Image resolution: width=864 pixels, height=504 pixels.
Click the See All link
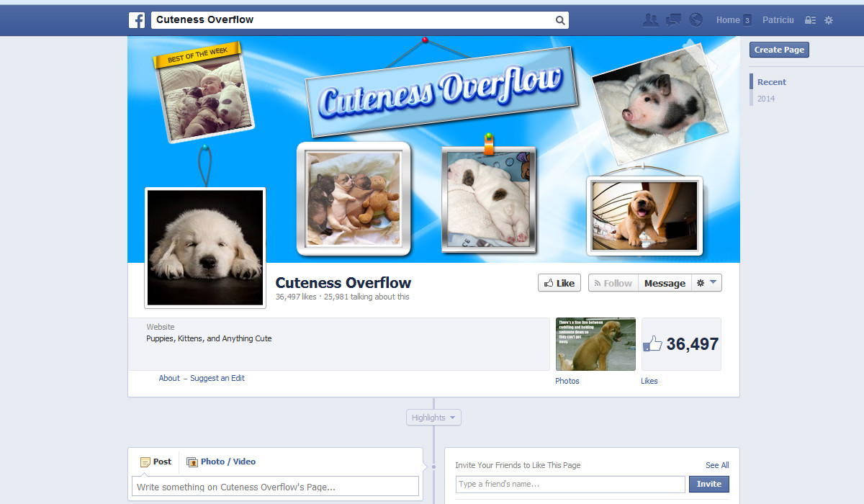(717, 465)
